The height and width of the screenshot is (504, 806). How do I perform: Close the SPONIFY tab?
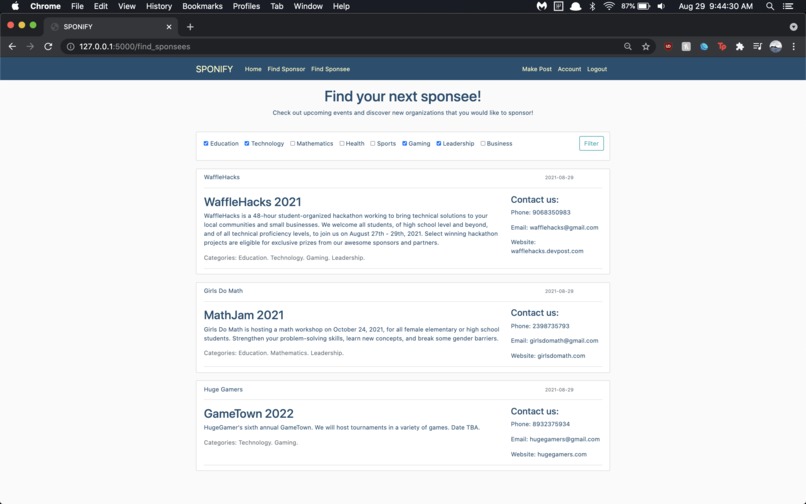(x=169, y=27)
